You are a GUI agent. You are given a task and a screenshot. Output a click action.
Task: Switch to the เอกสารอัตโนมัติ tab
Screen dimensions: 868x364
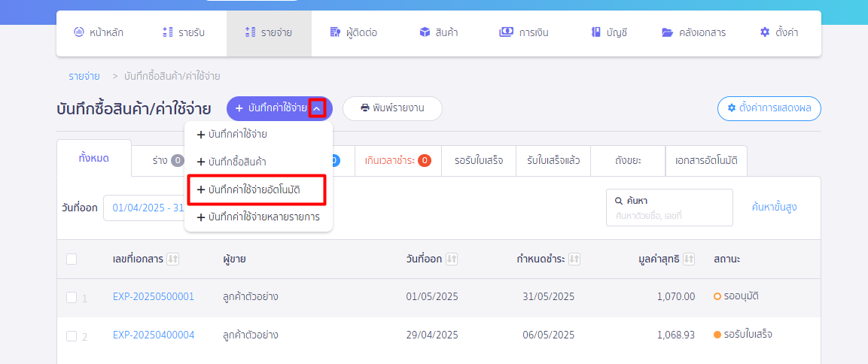tap(706, 161)
